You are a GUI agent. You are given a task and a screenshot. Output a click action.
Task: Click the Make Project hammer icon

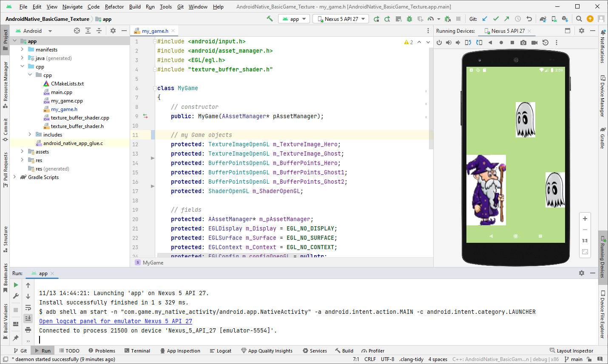(x=270, y=19)
